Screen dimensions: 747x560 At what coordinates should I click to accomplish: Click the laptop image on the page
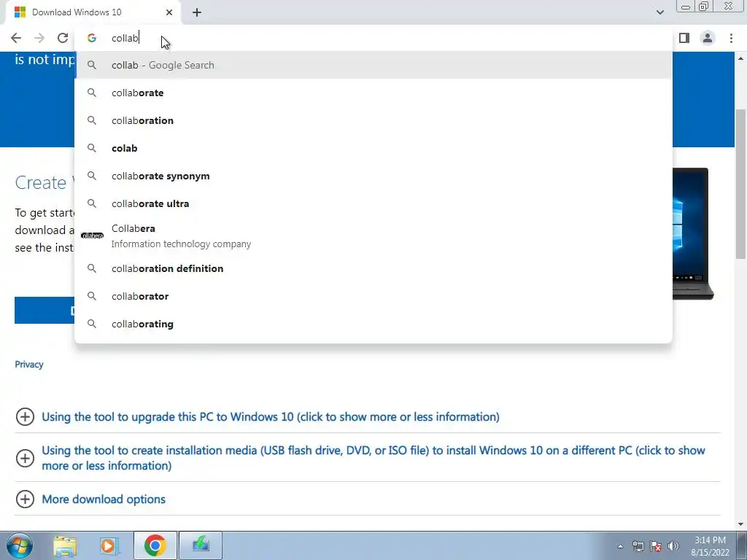click(x=693, y=233)
